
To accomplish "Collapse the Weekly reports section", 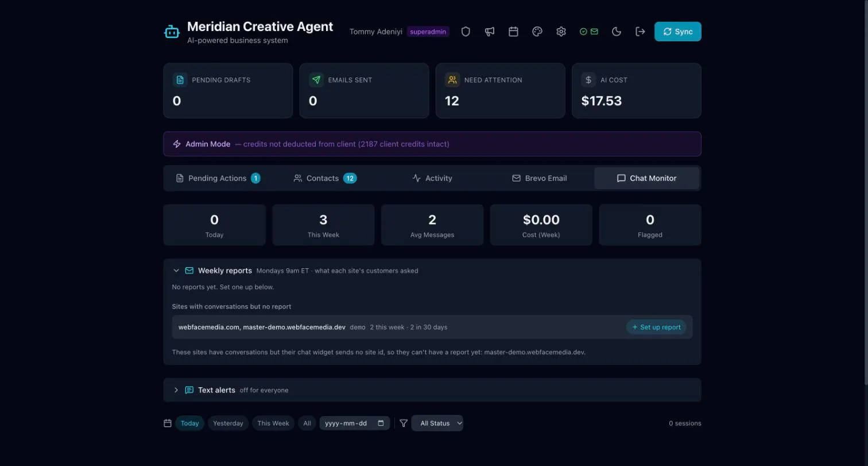I will pos(176,271).
